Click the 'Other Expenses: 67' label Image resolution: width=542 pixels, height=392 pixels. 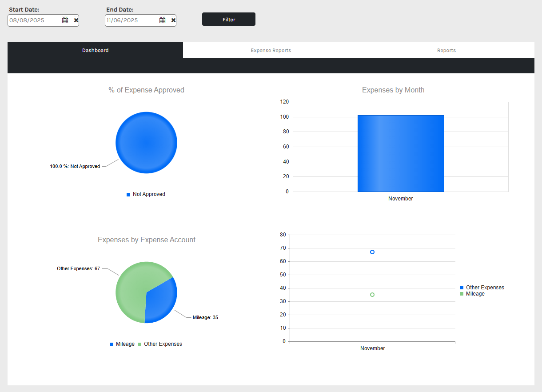click(x=79, y=268)
